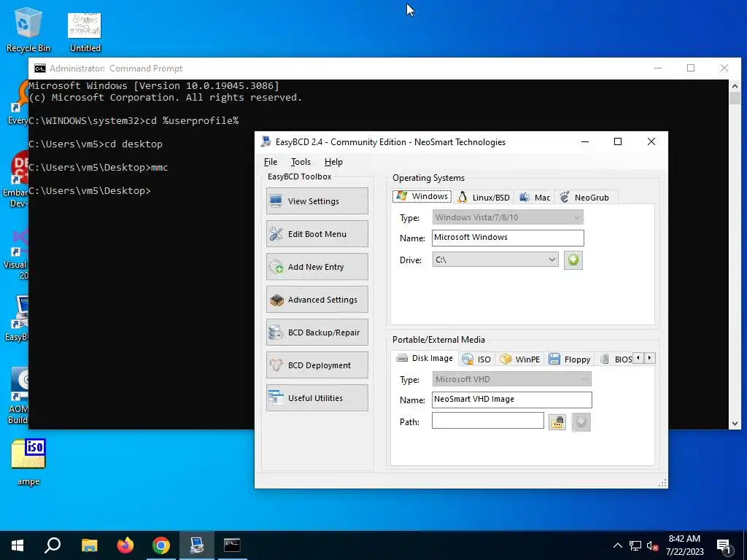Select the Everything desktop shortcut
This screenshot has height=560, width=747.
18,102
